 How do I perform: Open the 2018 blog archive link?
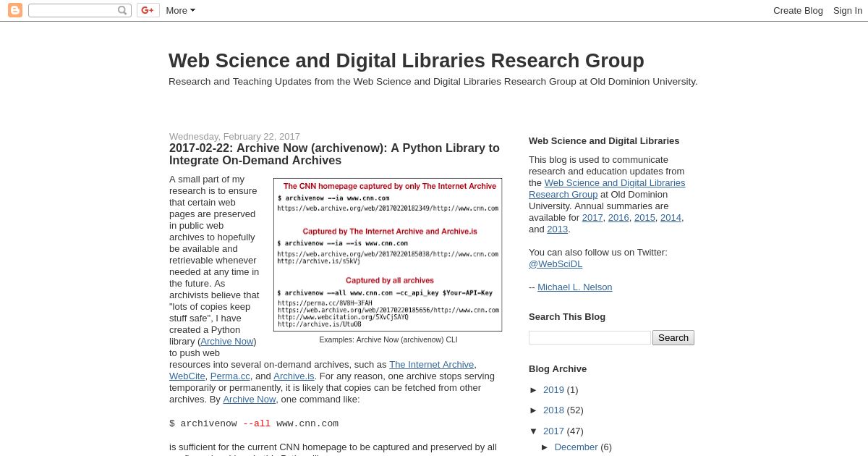click(553, 410)
